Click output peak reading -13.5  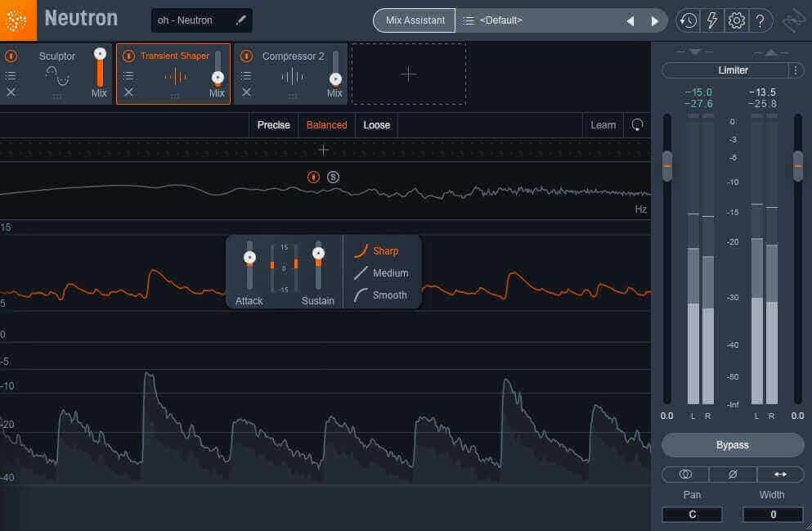[762, 92]
